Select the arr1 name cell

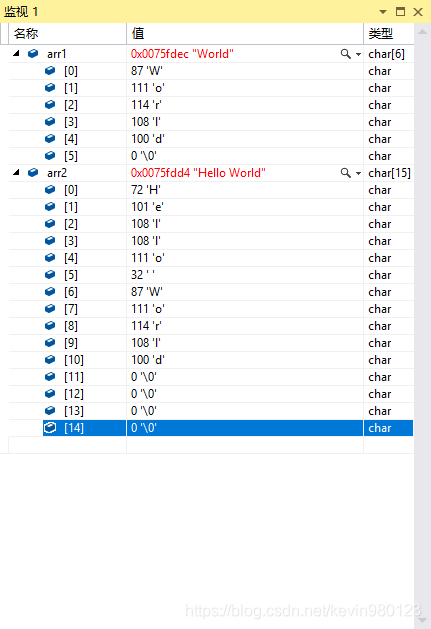[57, 54]
